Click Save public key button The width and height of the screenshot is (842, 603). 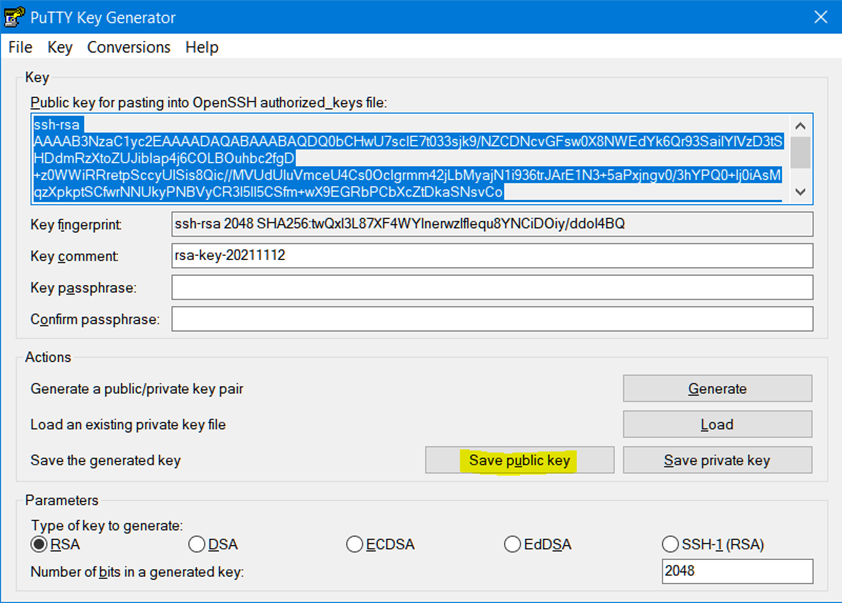tap(520, 460)
